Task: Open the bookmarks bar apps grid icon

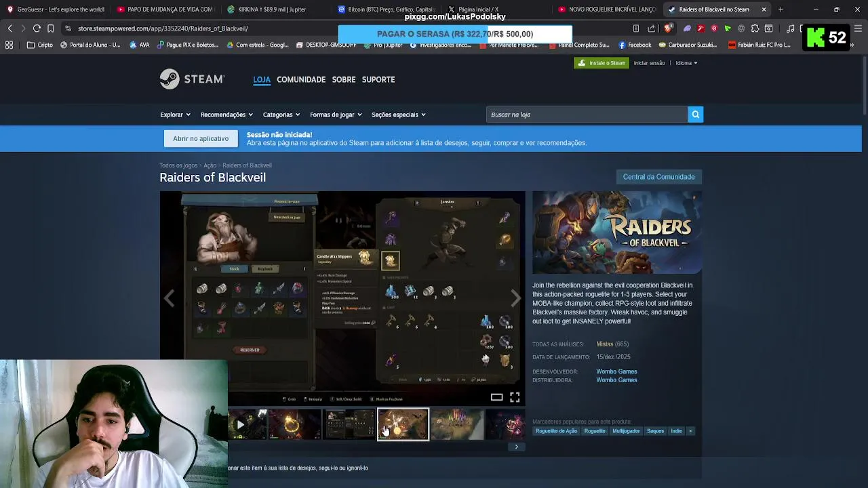Action: tap(9, 45)
